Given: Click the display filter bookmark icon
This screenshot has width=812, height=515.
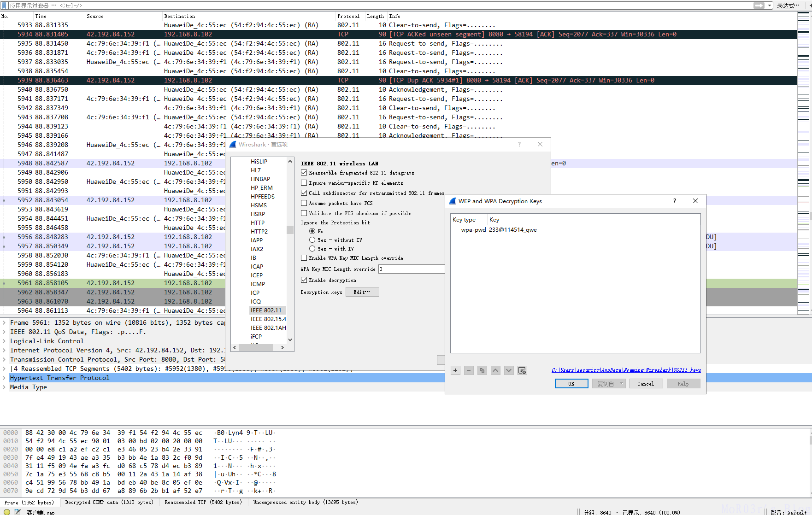Looking at the screenshot, I should pyautogui.click(x=5, y=6).
